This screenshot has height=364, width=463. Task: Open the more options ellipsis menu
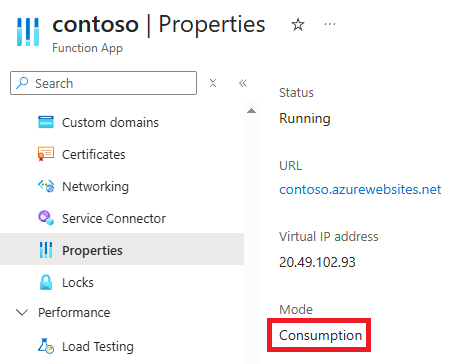[330, 24]
